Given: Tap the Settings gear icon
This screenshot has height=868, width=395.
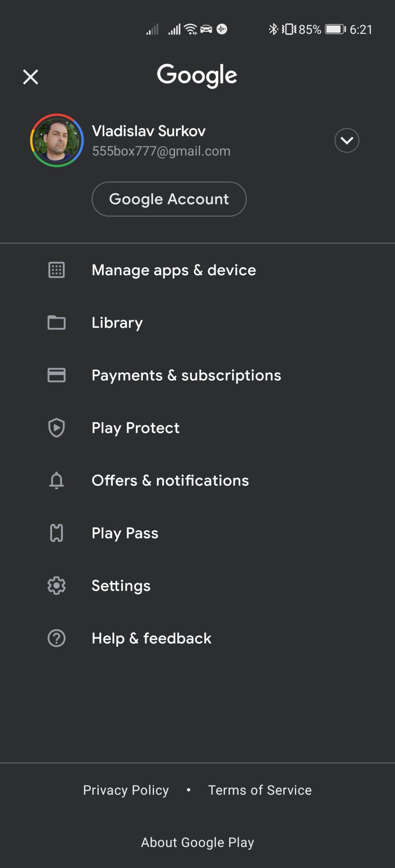Looking at the screenshot, I should pyautogui.click(x=56, y=586).
